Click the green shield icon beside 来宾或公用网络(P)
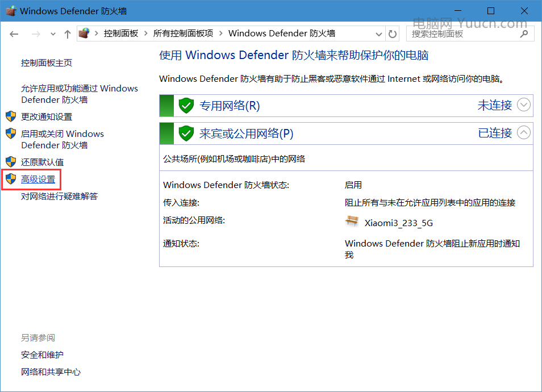 tap(186, 133)
